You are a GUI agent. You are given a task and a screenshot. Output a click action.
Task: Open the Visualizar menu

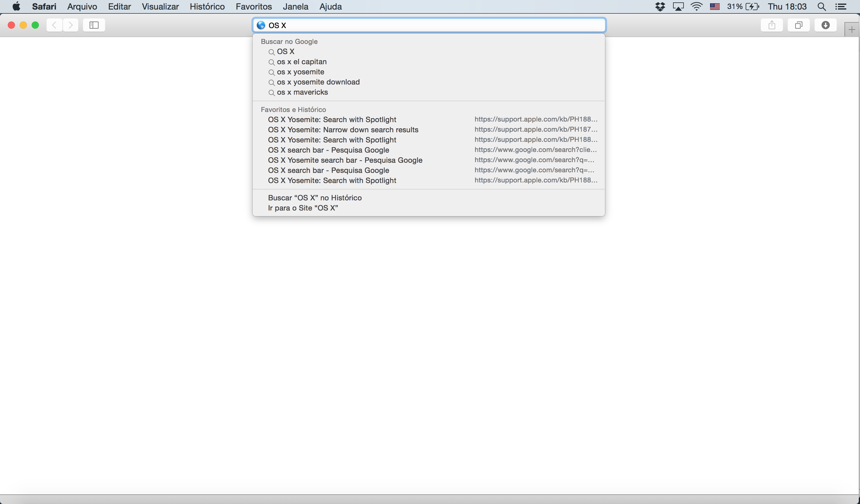pos(160,7)
